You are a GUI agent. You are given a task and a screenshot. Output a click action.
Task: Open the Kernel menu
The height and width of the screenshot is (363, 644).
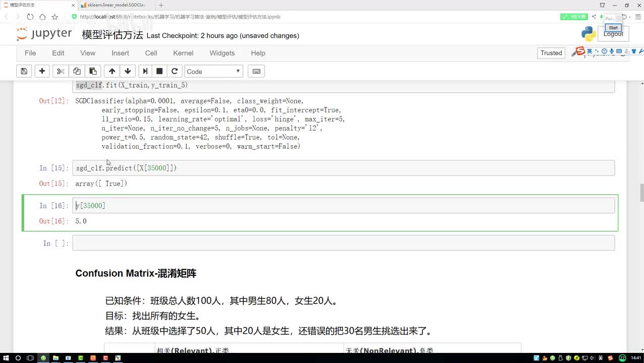point(183,53)
